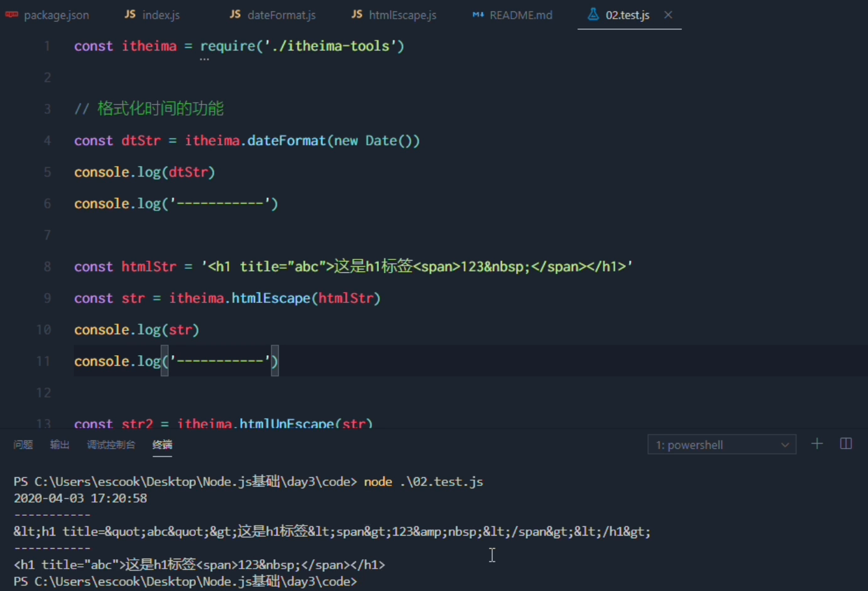Image resolution: width=868 pixels, height=591 pixels.
Task: Click the JS icon of htmlEscape.js tab
Action: pyautogui.click(x=357, y=14)
